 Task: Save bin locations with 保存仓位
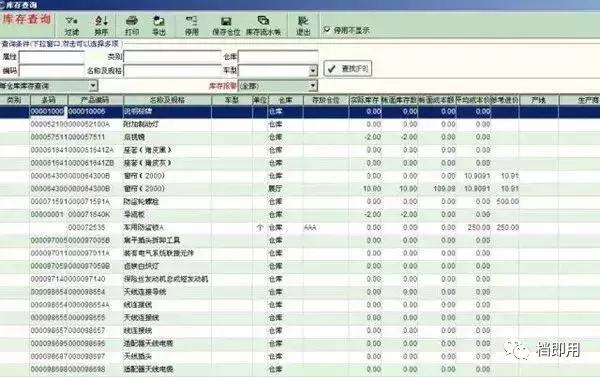226,26
